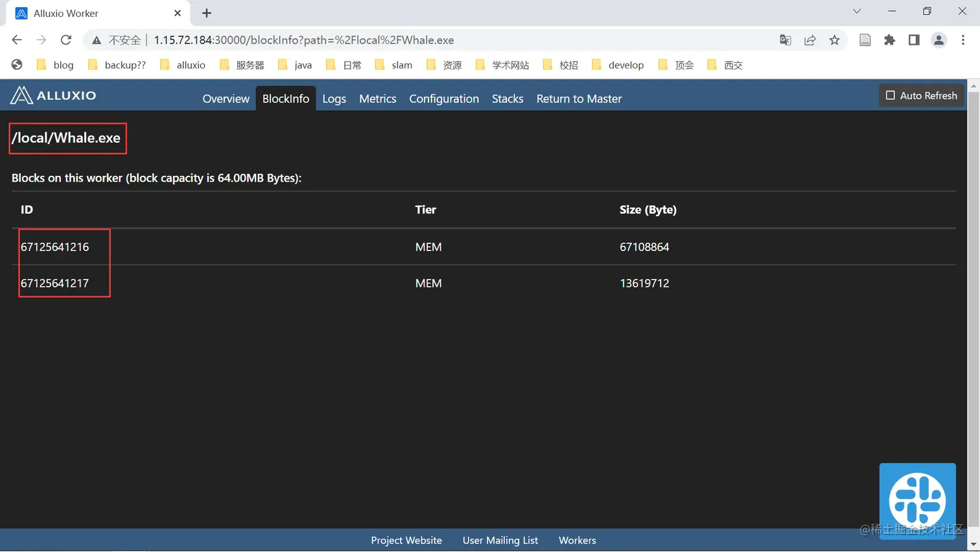Image resolution: width=980 pixels, height=552 pixels.
Task: Click MEM tier in the 67125641217 row
Action: [428, 283]
